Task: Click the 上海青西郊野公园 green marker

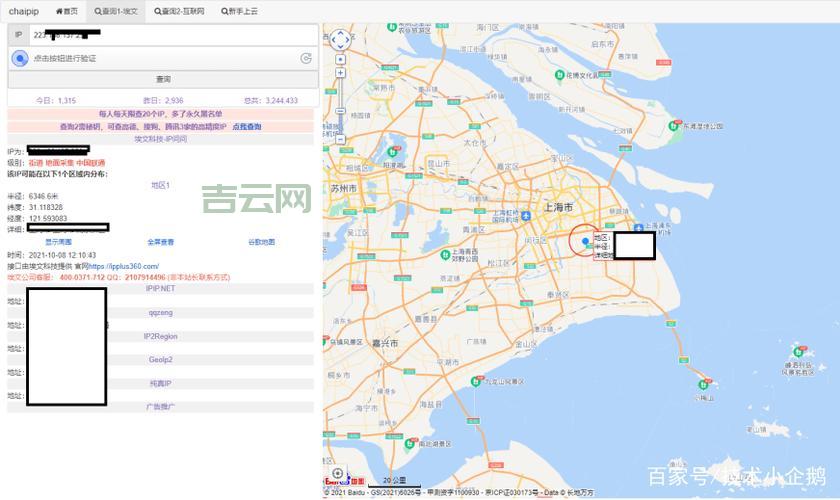Action: 445,255
